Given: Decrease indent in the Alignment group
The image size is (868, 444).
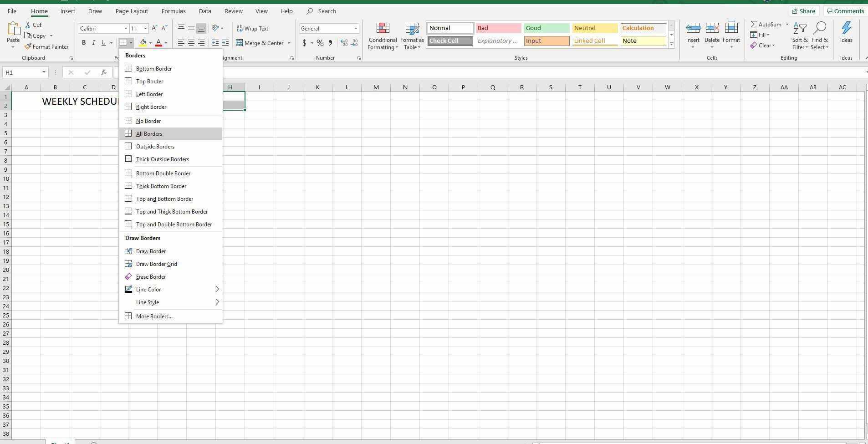Looking at the screenshot, I should click(215, 43).
